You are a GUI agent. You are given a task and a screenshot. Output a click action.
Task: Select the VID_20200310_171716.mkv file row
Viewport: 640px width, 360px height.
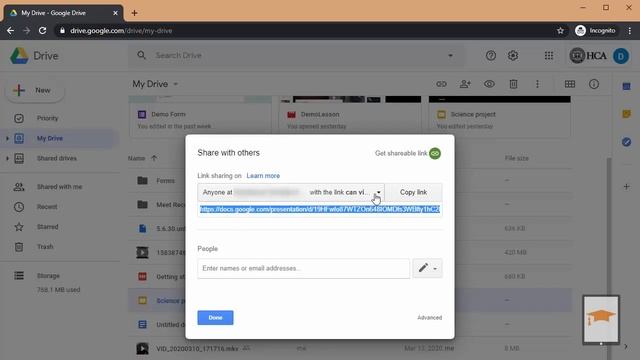click(x=350, y=348)
